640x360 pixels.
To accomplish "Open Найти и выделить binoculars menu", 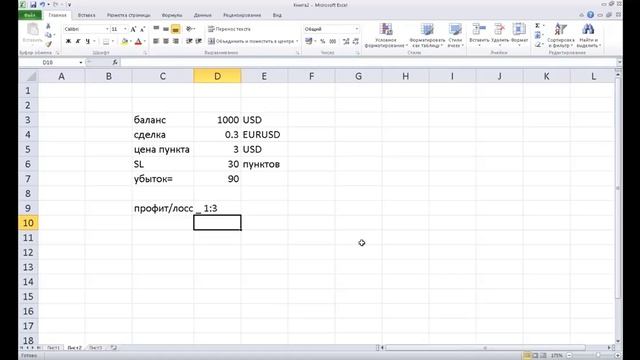I will pos(588,36).
